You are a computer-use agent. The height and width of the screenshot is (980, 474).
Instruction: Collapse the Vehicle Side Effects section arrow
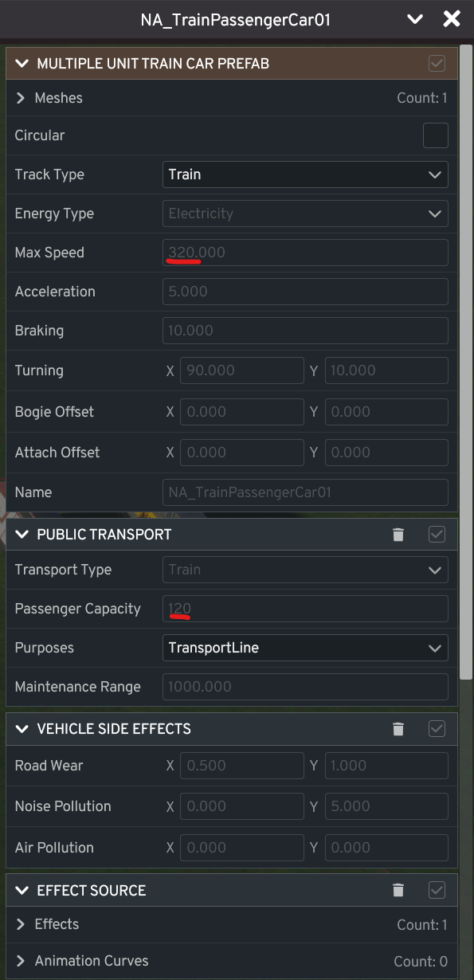(22, 728)
